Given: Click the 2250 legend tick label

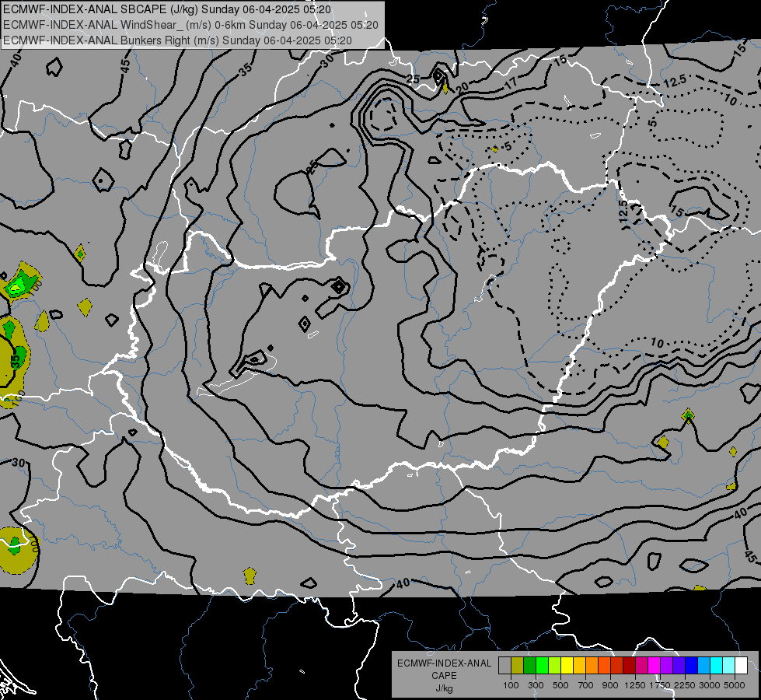Looking at the screenshot, I should click(685, 685).
